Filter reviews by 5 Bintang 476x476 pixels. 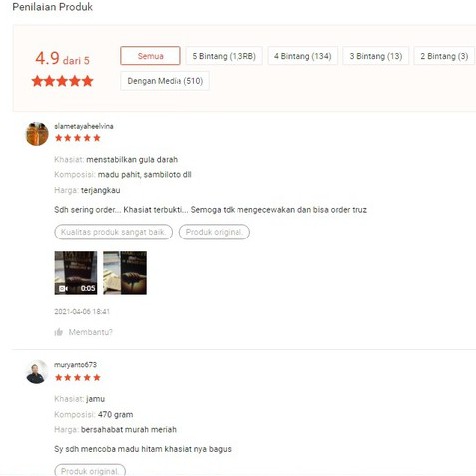coord(225,56)
